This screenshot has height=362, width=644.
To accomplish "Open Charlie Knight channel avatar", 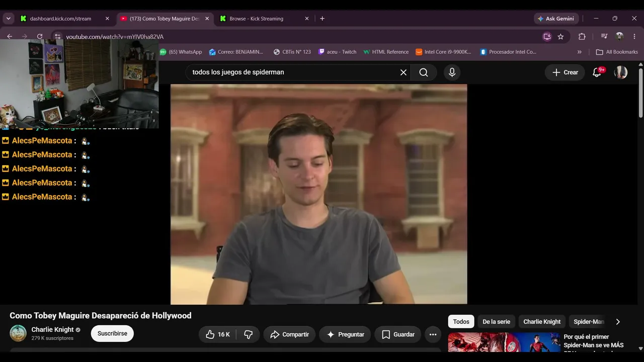I will click(18, 333).
